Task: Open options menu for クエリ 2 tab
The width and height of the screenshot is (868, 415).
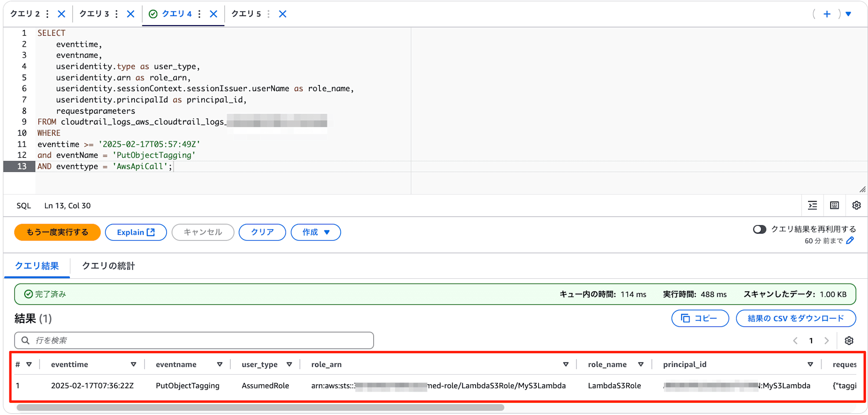Action: [47, 14]
